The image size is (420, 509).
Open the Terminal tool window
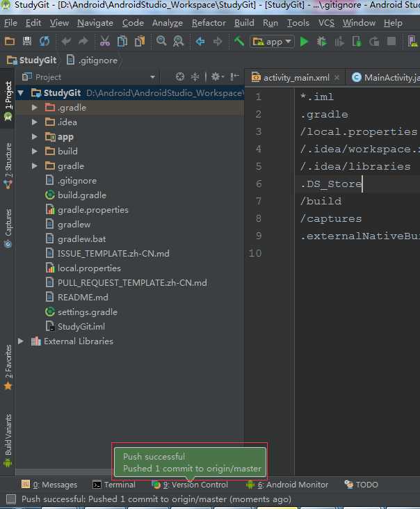114,485
